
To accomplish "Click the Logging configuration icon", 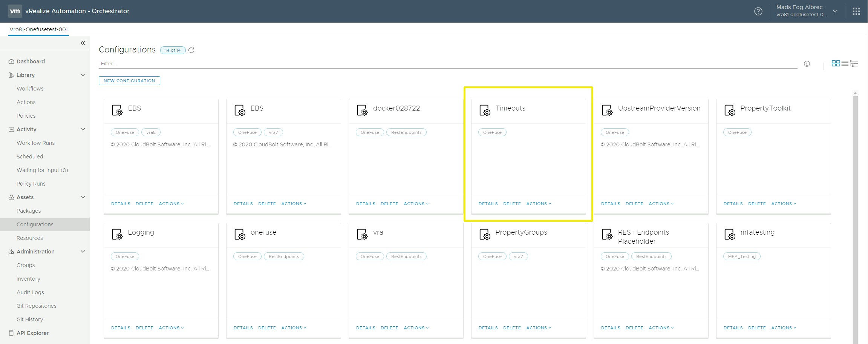I will click(x=117, y=234).
